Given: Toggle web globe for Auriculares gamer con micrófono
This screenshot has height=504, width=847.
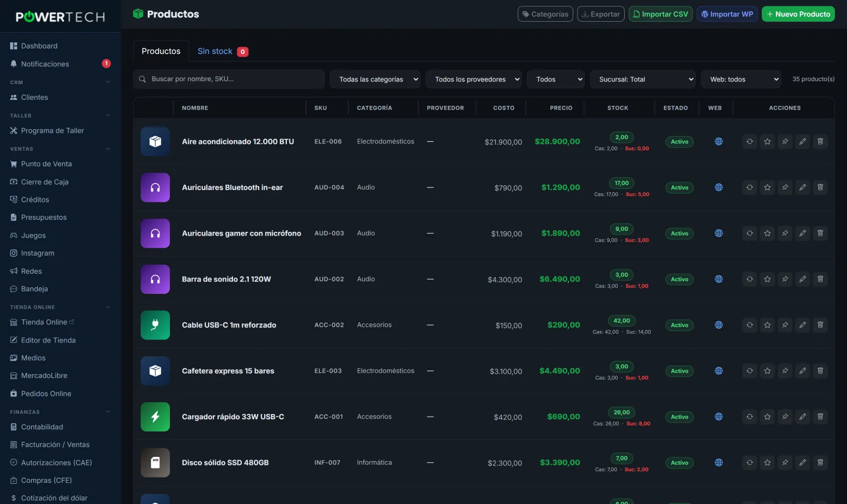Looking at the screenshot, I should (x=718, y=233).
